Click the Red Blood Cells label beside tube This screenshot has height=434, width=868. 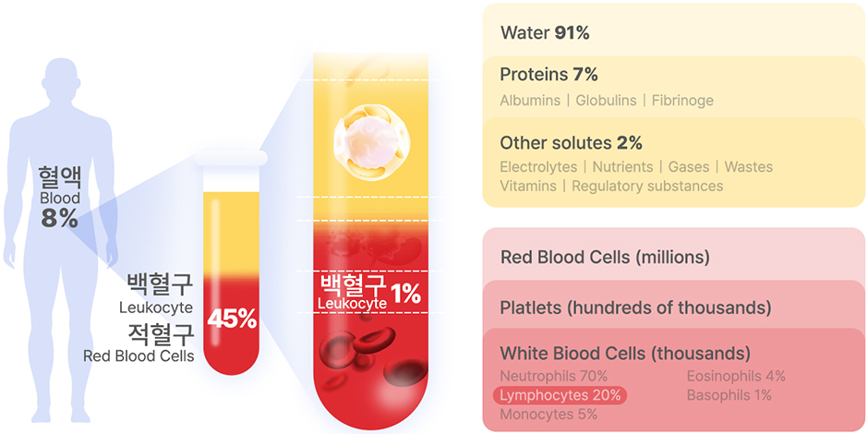point(139,356)
